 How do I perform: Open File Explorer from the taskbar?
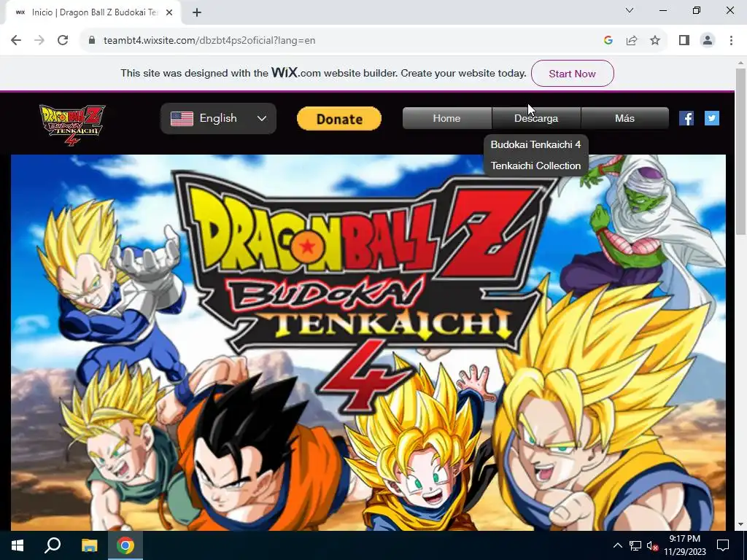tap(89, 545)
